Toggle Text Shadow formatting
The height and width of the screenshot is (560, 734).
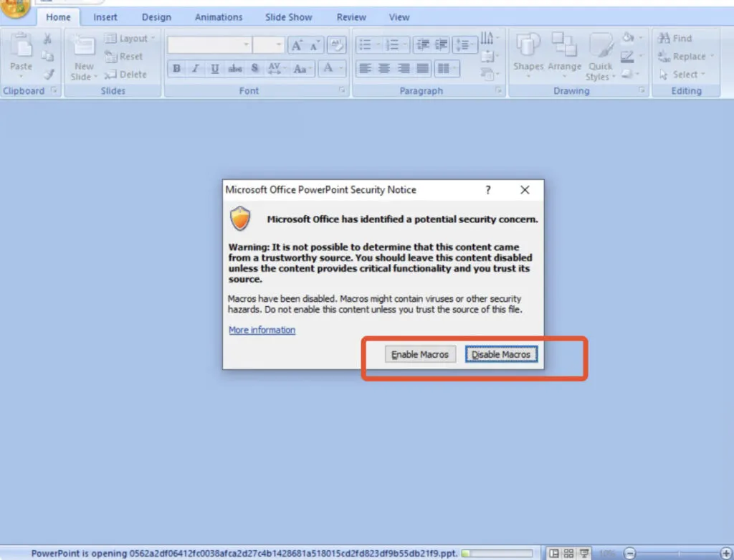point(254,68)
